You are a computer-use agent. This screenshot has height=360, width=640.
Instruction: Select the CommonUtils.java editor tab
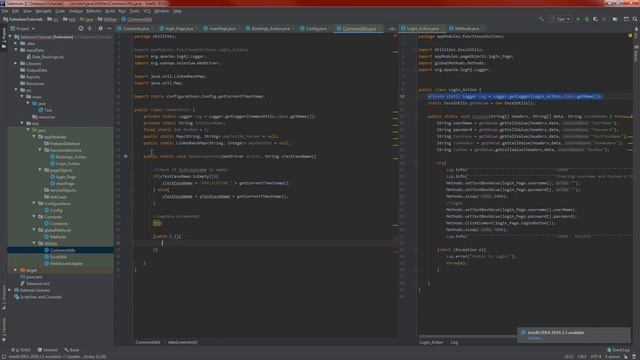358,29
